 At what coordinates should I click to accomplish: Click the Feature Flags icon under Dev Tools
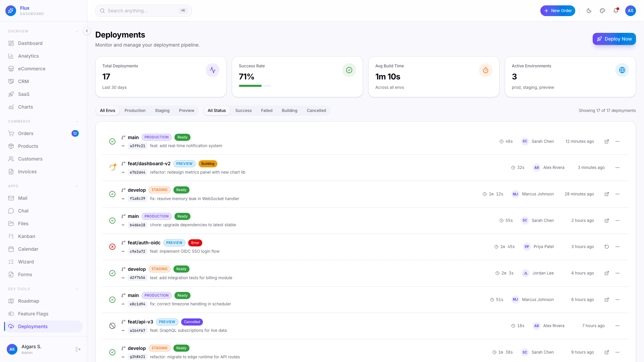tap(11, 314)
